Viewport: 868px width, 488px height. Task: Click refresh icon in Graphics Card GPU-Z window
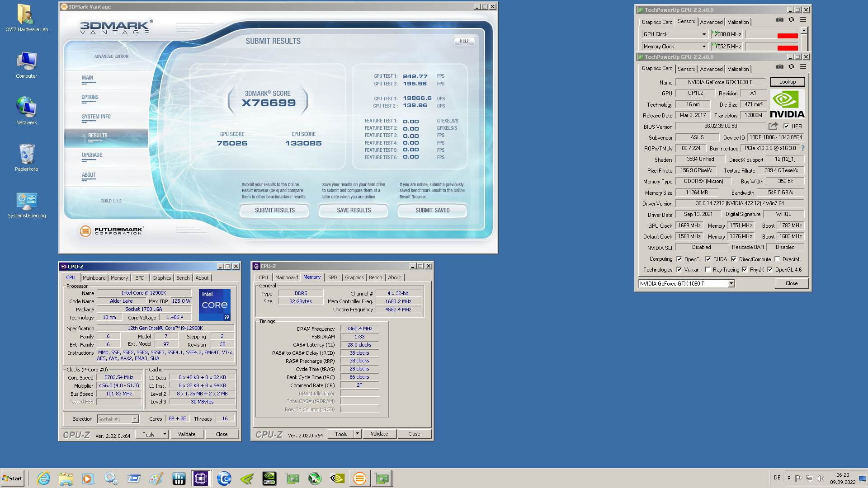(x=791, y=67)
